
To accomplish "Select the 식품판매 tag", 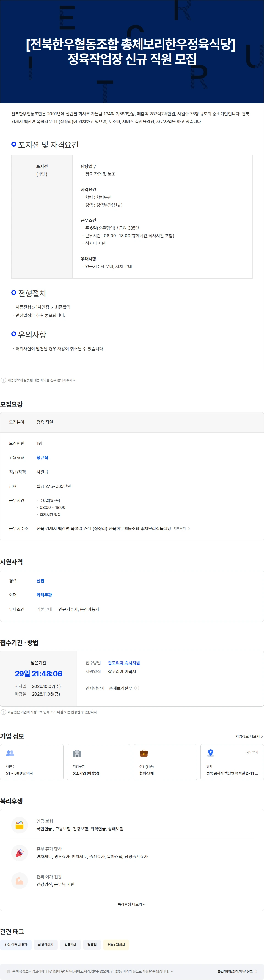I will click(70, 945).
